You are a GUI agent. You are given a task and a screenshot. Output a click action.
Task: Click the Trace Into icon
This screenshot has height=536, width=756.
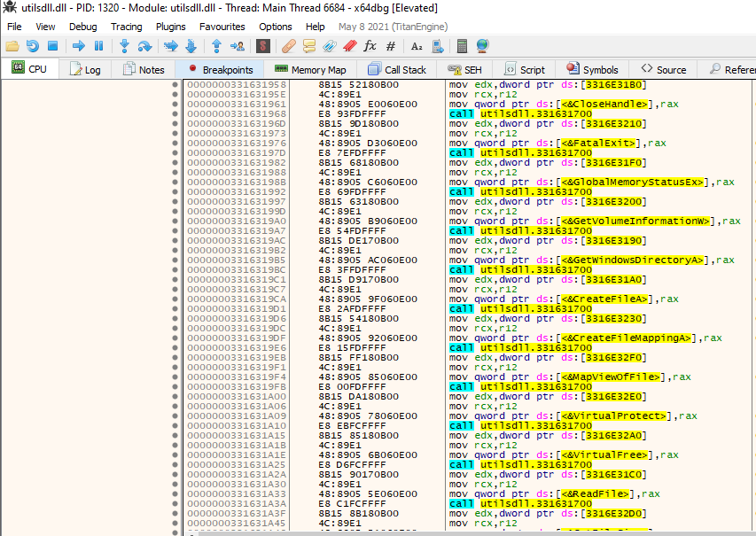point(171,46)
